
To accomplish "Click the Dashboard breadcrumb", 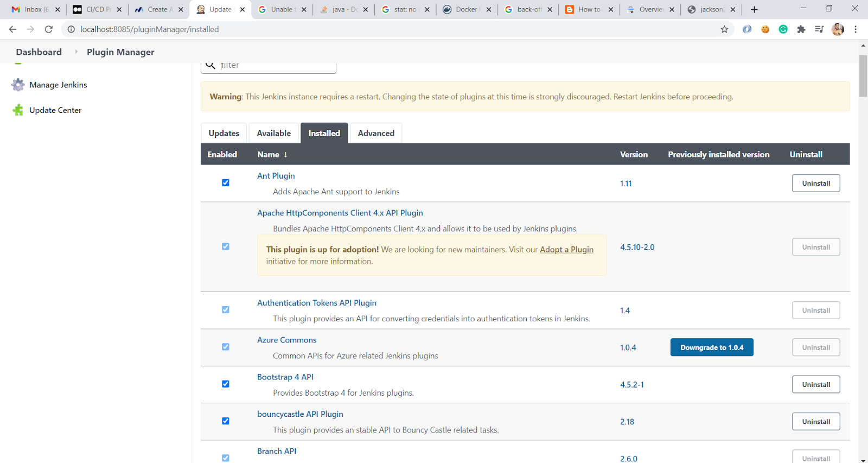I will click(39, 52).
